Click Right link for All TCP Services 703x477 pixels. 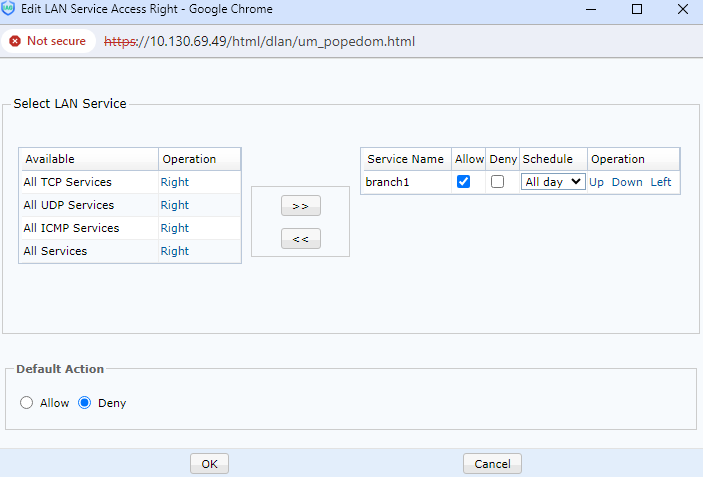pos(174,182)
